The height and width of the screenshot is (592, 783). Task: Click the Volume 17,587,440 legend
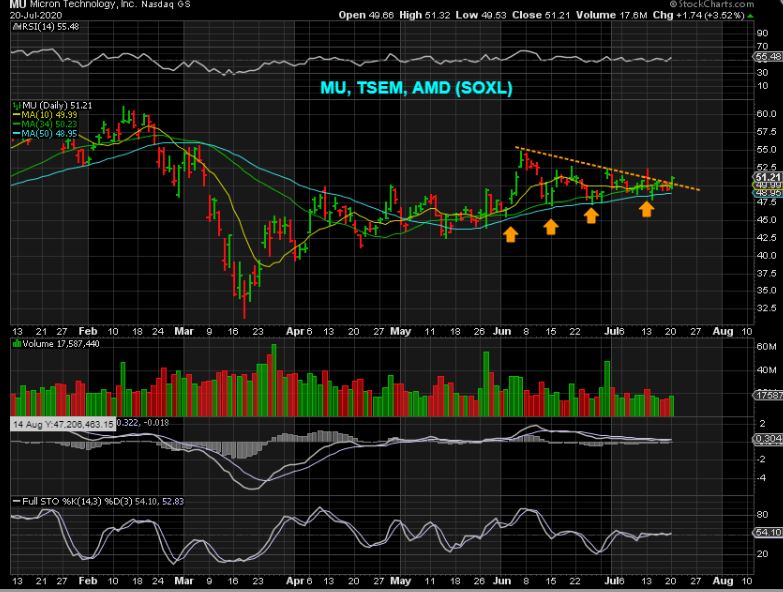pyautogui.click(x=61, y=343)
